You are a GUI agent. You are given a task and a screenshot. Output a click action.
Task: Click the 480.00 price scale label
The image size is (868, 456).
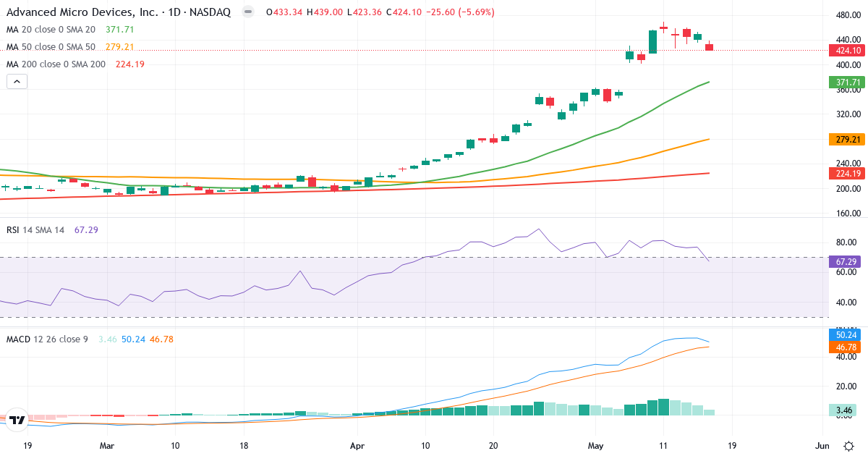click(x=847, y=15)
